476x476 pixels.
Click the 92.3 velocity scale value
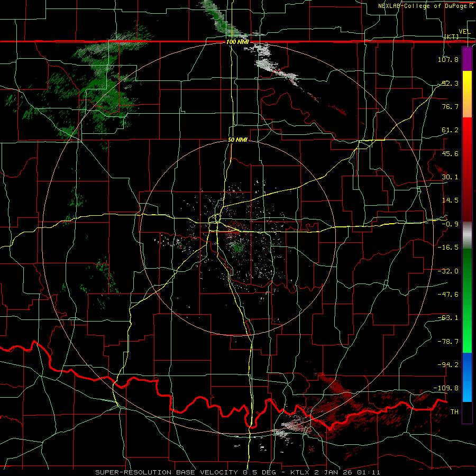click(450, 83)
